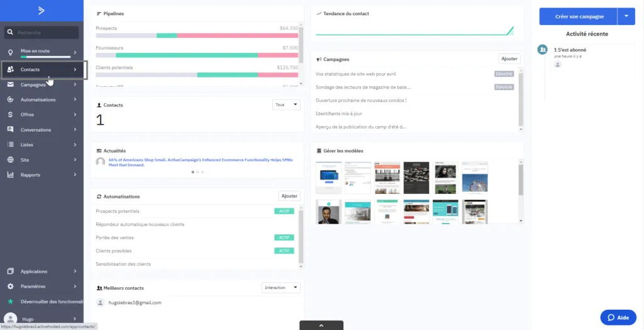Click the Conversations sidebar icon
644x330 pixels.
click(x=10, y=130)
